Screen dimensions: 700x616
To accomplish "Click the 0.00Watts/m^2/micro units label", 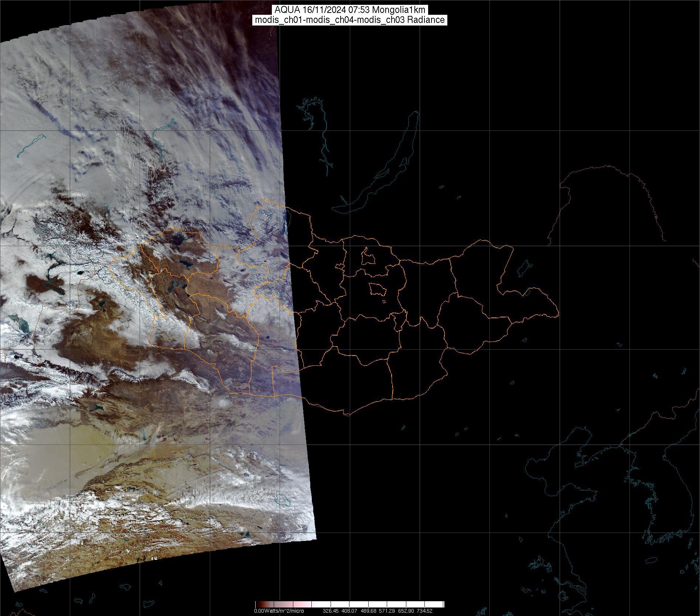I will click(279, 611).
